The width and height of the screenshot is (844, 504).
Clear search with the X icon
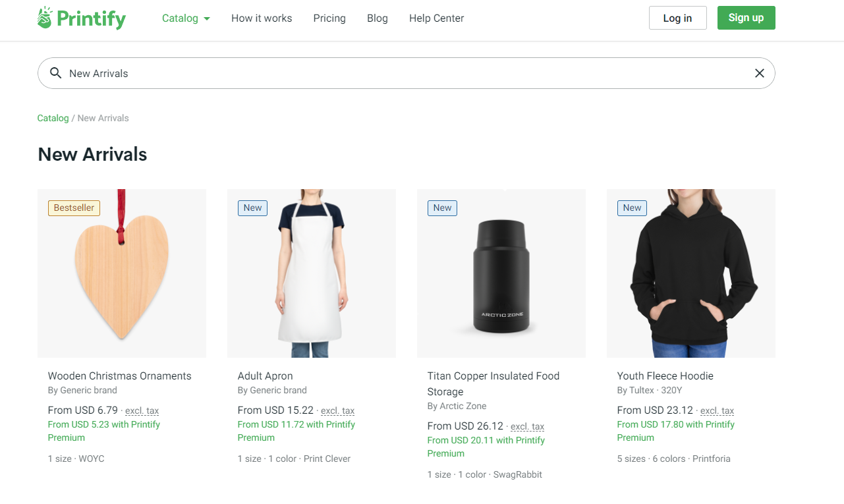(759, 73)
